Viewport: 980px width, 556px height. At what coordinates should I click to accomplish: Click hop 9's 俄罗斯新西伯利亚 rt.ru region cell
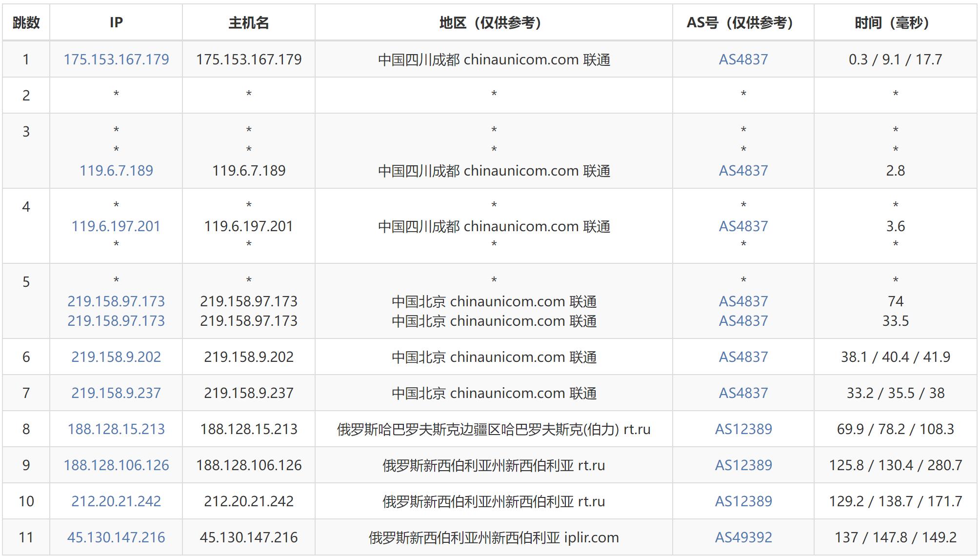[x=494, y=465]
